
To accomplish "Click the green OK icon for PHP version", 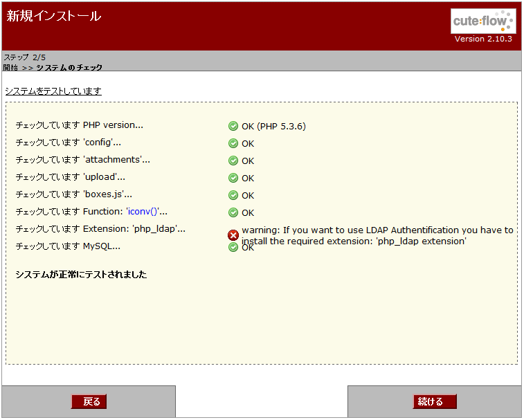I will [x=233, y=126].
